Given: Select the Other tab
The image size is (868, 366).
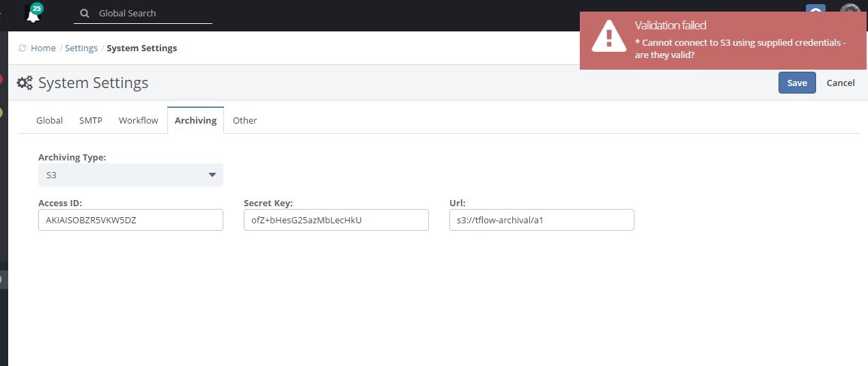Looking at the screenshot, I should coord(244,120).
